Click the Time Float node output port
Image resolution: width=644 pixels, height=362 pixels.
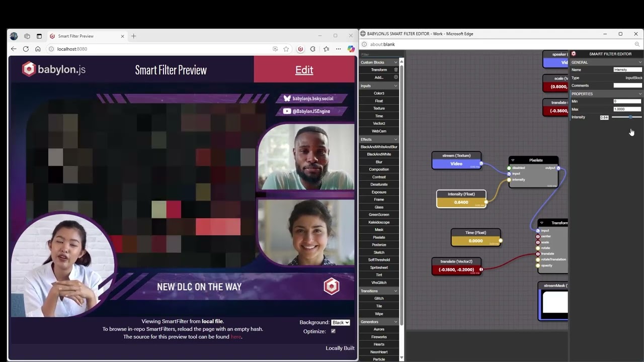(501, 241)
